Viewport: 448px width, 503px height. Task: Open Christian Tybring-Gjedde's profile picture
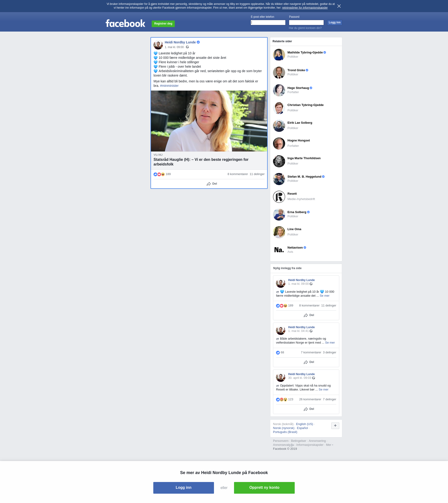[279, 108]
